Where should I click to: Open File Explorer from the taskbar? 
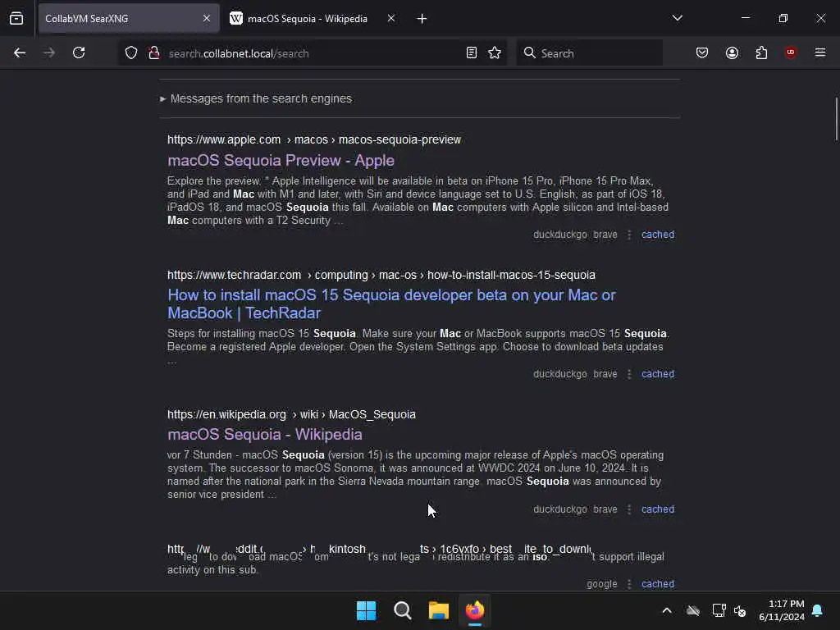click(x=438, y=610)
